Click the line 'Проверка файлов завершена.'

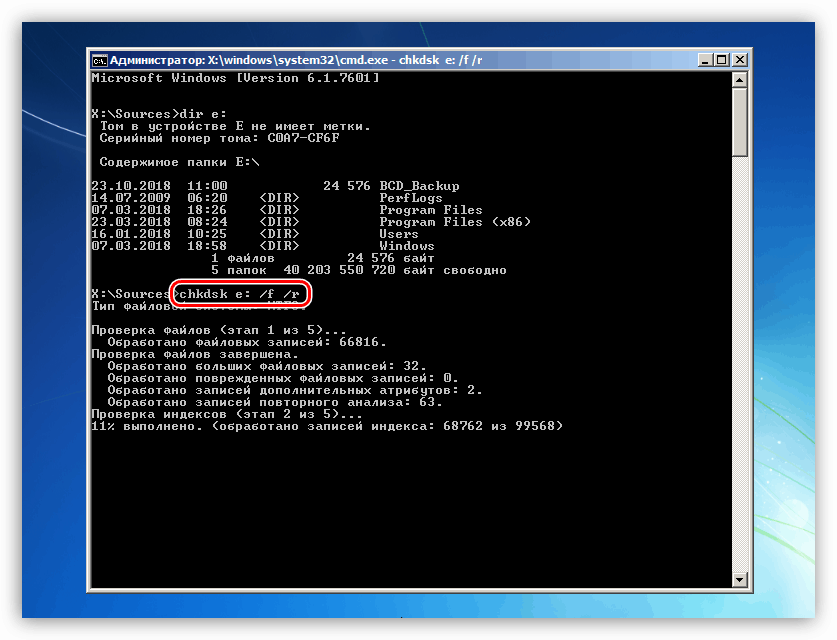tap(195, 354)
